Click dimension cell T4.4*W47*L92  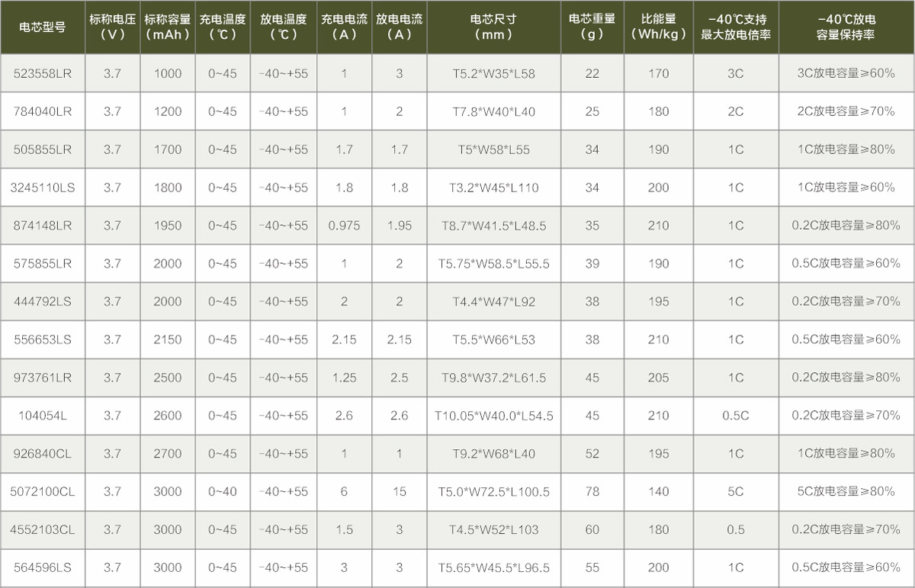point(494,302)
